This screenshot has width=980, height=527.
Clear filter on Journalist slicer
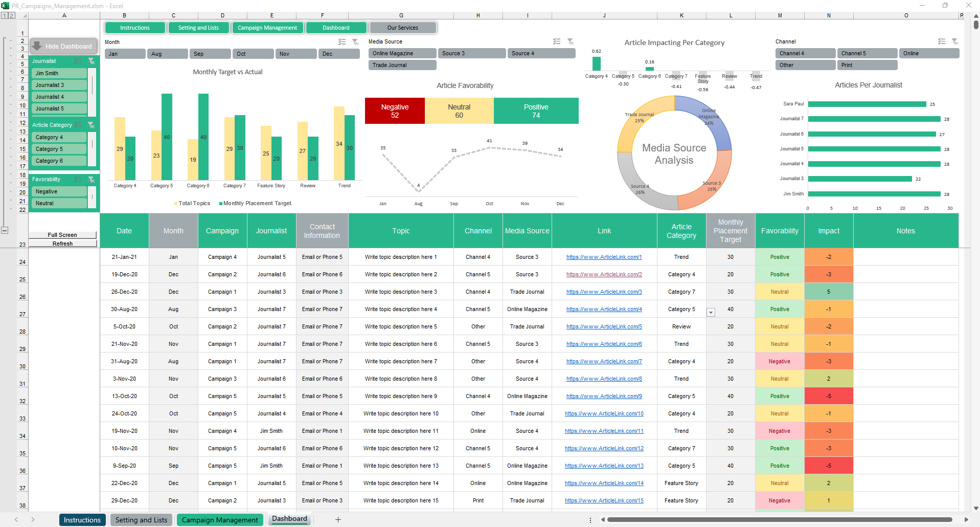coord(92,61)
